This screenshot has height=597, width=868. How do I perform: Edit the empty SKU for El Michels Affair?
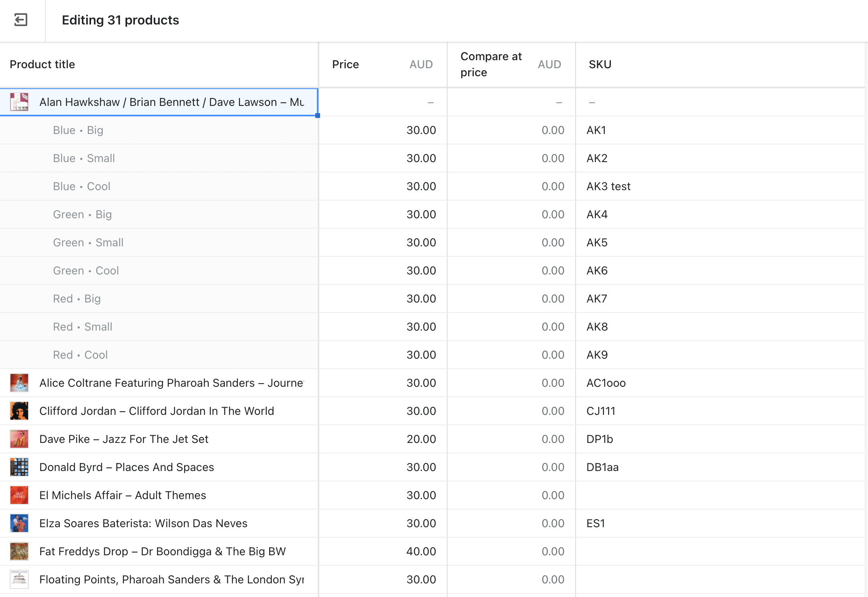coord(682,495)
